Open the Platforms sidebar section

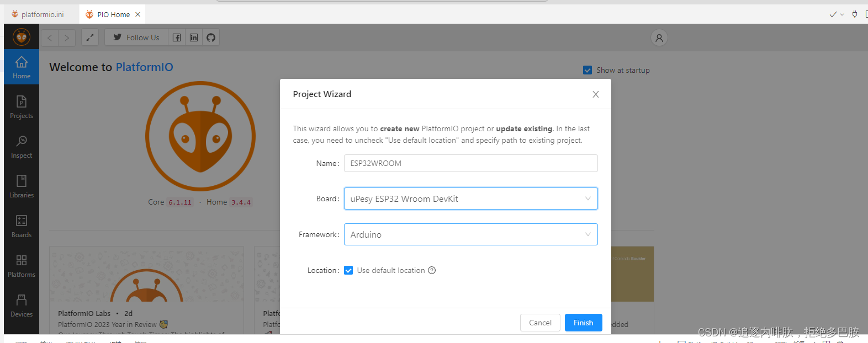(22, 266)
